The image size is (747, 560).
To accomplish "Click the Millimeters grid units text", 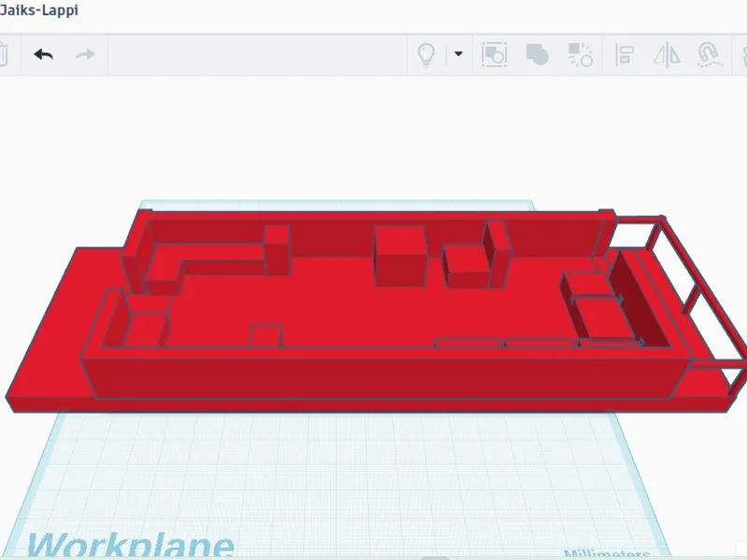I will [606, 553].
